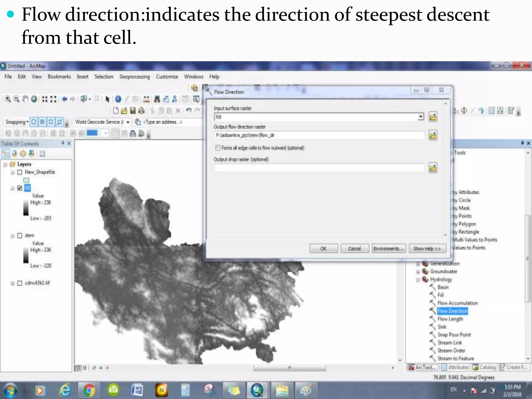
Task: Open World Geocode Service dropdown
Action: 128,122
